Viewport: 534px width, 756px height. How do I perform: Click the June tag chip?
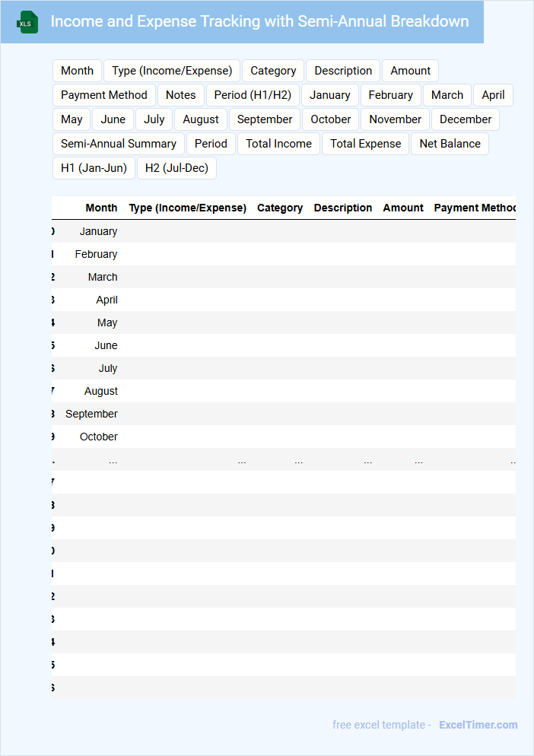click(x=113, y=119)
